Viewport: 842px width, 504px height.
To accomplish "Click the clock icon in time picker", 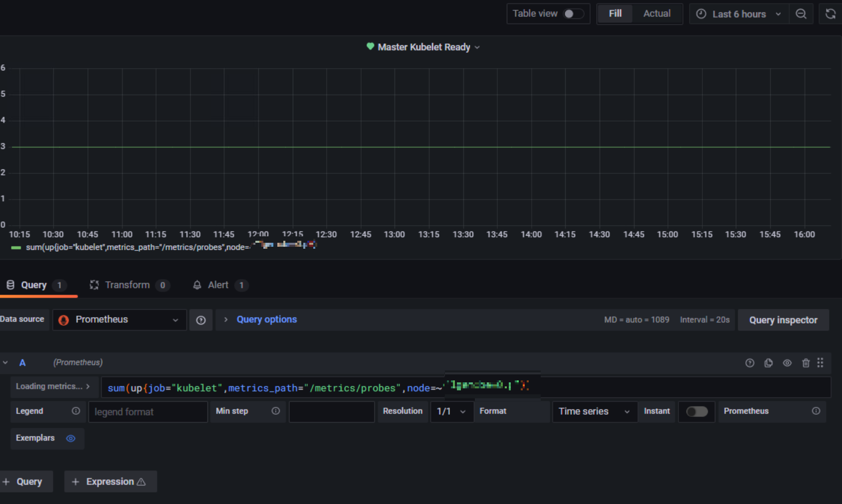I will tap(701, 14).
